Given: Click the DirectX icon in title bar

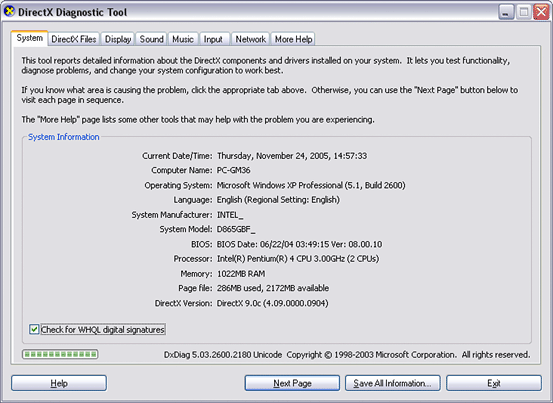Looking at the screenshot, I should 9,11.
